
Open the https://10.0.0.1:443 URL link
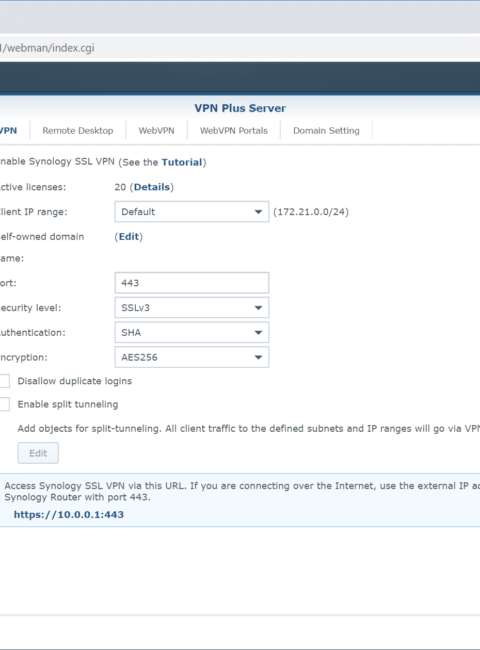(x=69, y=514)
